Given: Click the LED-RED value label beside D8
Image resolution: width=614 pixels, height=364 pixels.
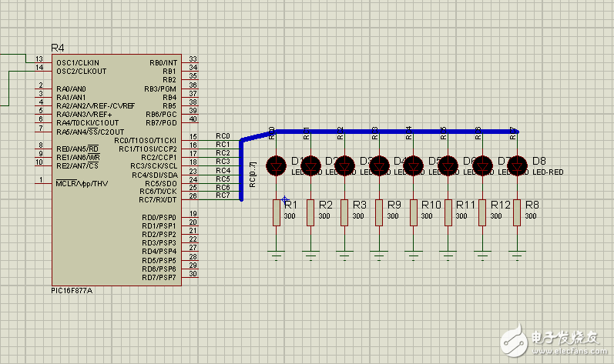Looking at the screenshot, I should (x=548, y=172).
